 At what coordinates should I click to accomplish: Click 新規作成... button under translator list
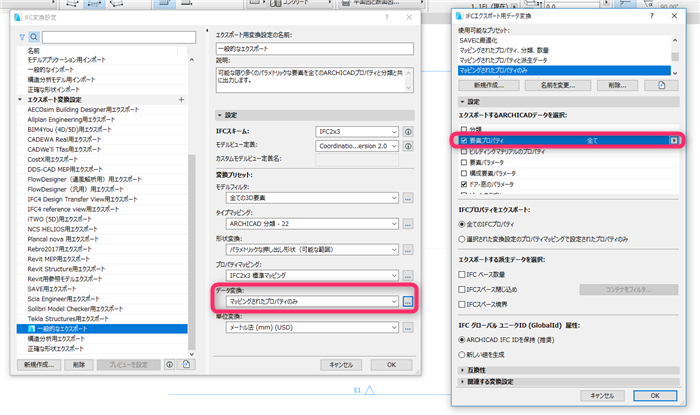[x=39, y=365]
